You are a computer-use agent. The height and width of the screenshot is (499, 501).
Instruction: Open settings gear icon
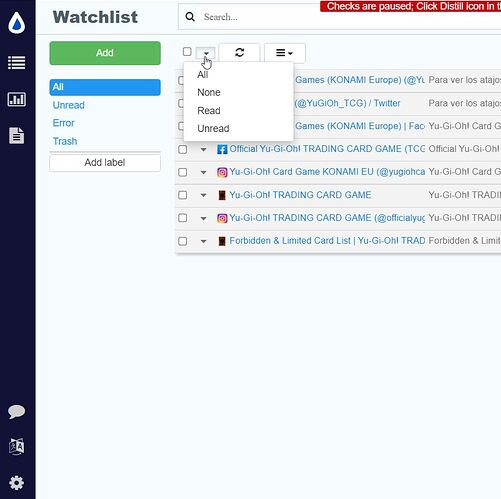(x=16, y=483)
